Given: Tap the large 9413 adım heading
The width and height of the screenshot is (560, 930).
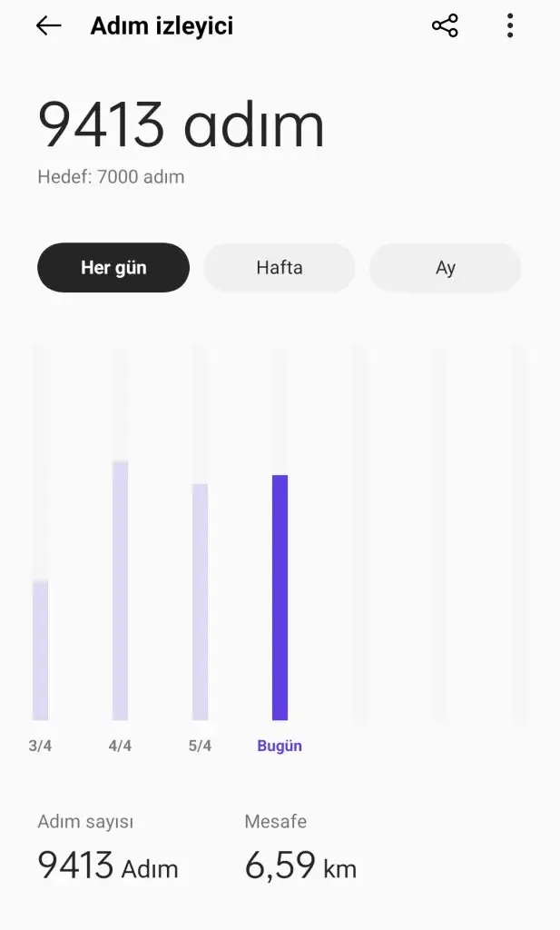Looking at the screenshot, I should [x=181, y=125].
